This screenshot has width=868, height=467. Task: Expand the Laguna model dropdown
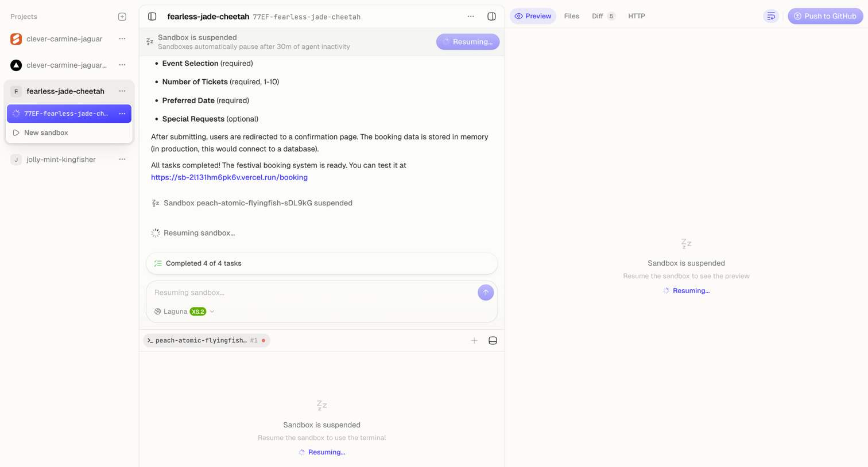184,312
